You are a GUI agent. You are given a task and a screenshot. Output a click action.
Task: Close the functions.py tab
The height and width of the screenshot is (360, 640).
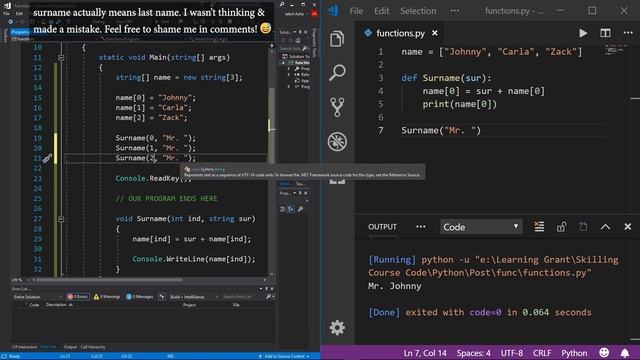pyautogui.click(x=435, y=33)
